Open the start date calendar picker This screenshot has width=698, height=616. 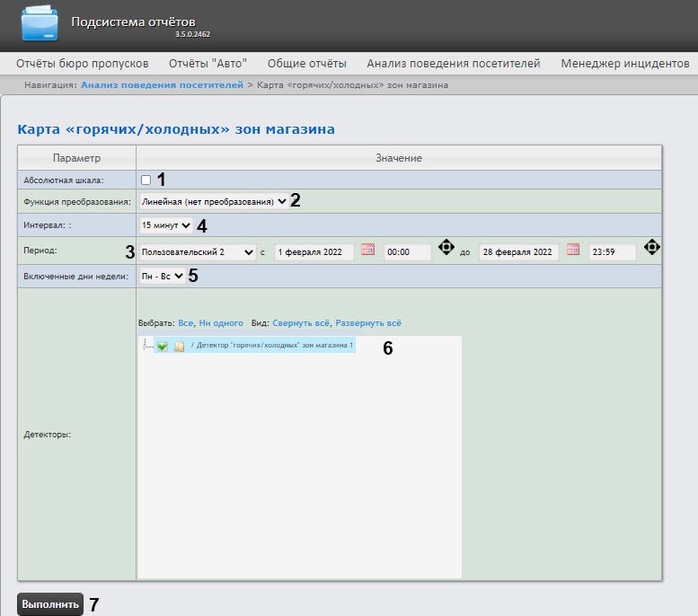coord(367,251)
